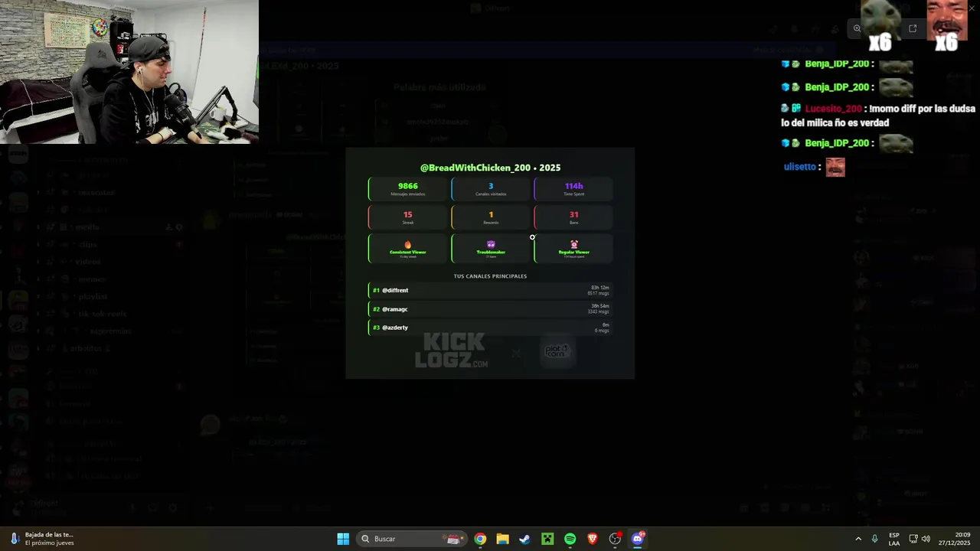
Task: Open Steam from the taskbar
Action: 524,539
